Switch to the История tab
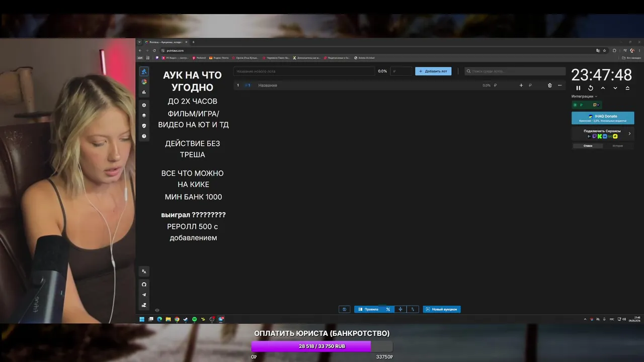 tap(617, 146)
